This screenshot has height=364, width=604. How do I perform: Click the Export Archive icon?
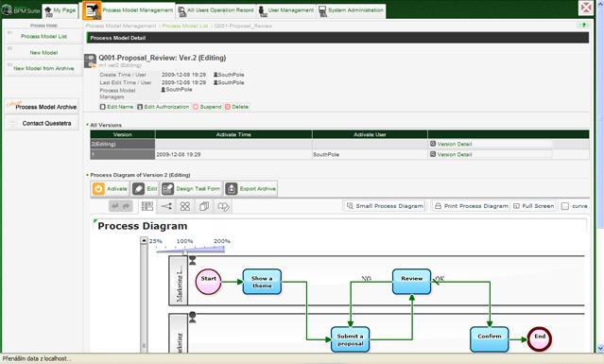pyautogui.click(x=232, y=189)
